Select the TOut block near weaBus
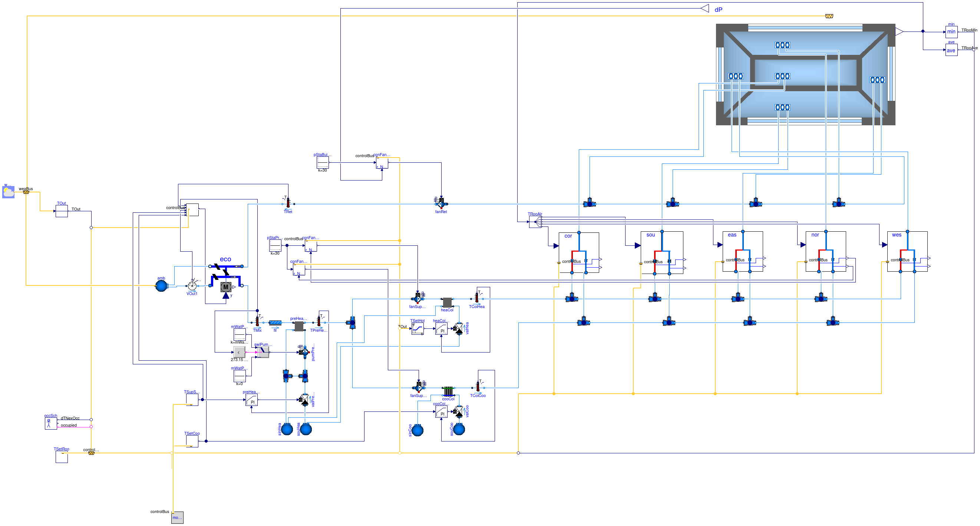The width and height of the screenshot is (980, 526). click(x=62, y=211)
